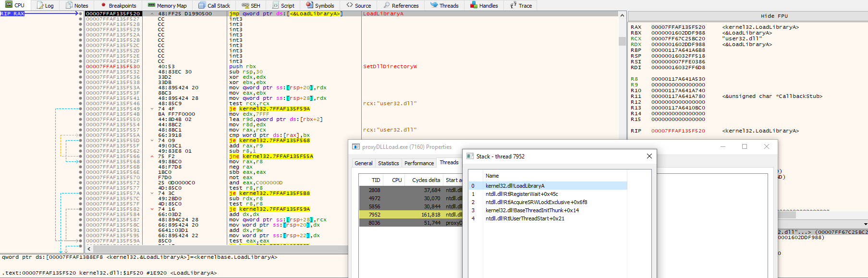
Task: Open the dropdown arrow in lower right panel
Action: pyautogui.click(x=866, y=224)
